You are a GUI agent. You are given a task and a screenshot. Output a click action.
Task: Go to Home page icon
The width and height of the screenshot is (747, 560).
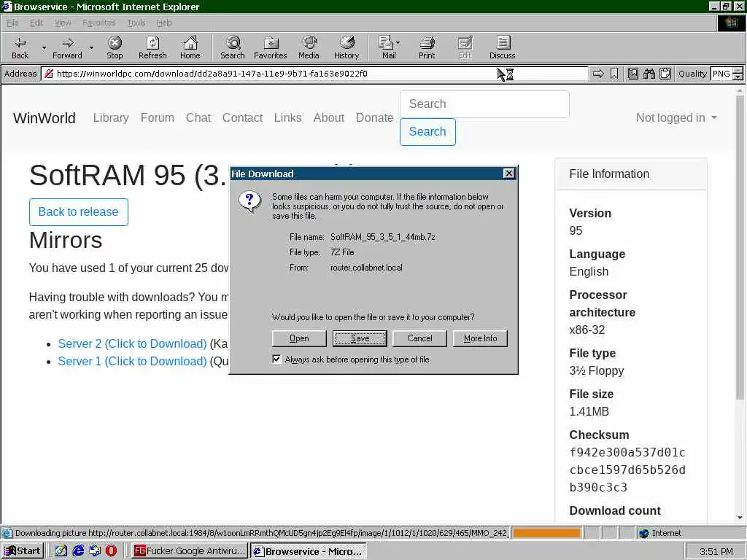[x=190, y=43]
